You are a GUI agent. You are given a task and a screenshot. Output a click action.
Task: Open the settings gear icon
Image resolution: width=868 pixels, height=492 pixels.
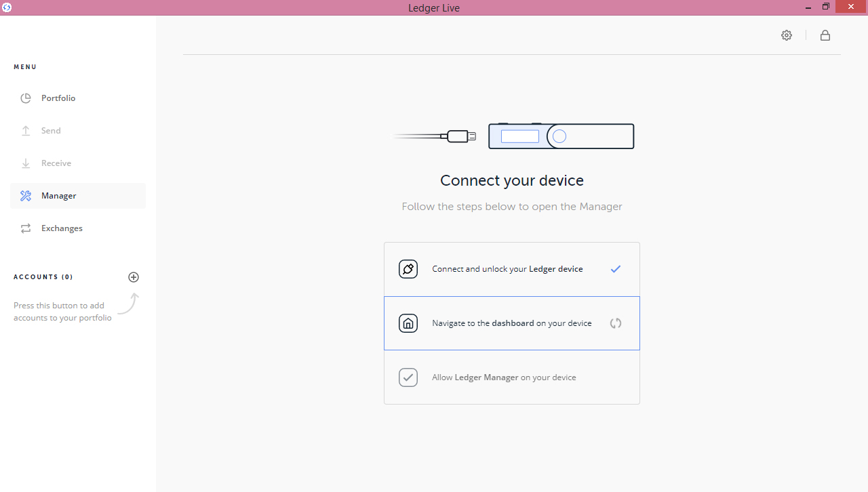coord(787,35)
